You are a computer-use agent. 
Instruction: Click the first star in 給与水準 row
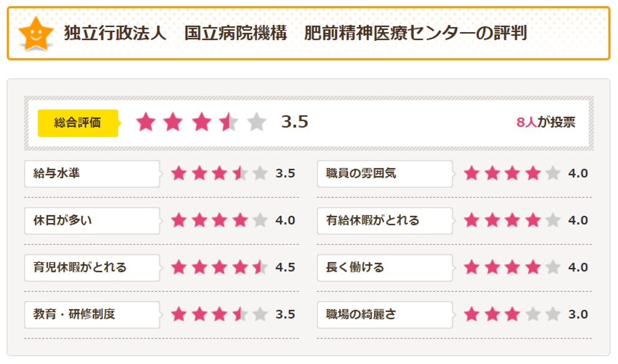[178, 173]
